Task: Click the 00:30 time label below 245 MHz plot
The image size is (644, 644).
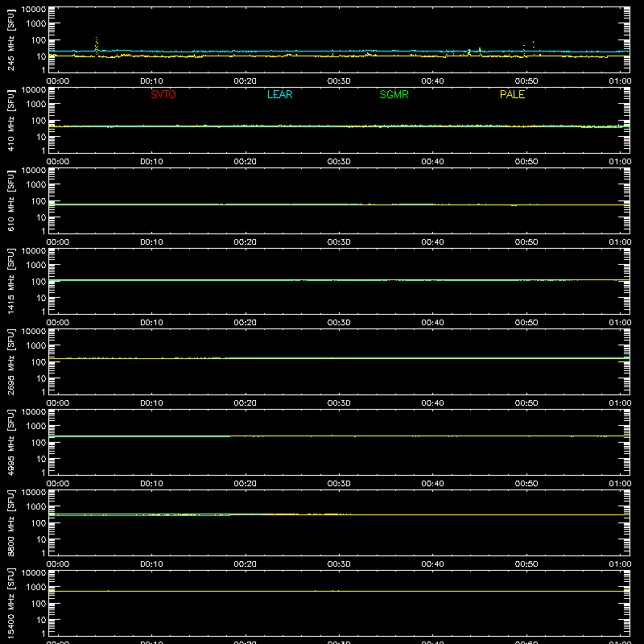Action: tap(339, 81)
